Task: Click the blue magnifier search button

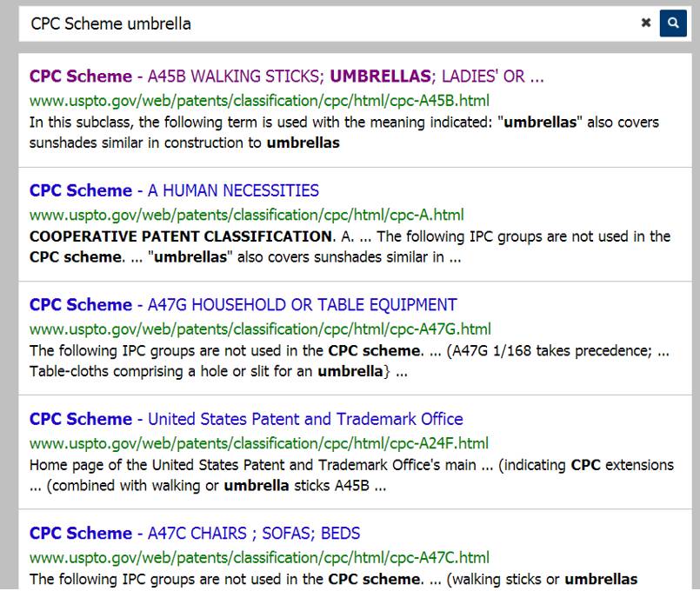Action: click(x=673, y=23)
